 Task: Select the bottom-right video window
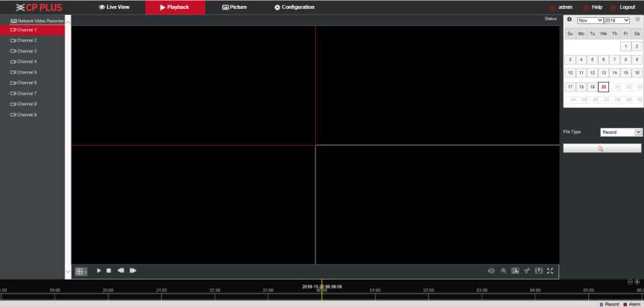437,204
